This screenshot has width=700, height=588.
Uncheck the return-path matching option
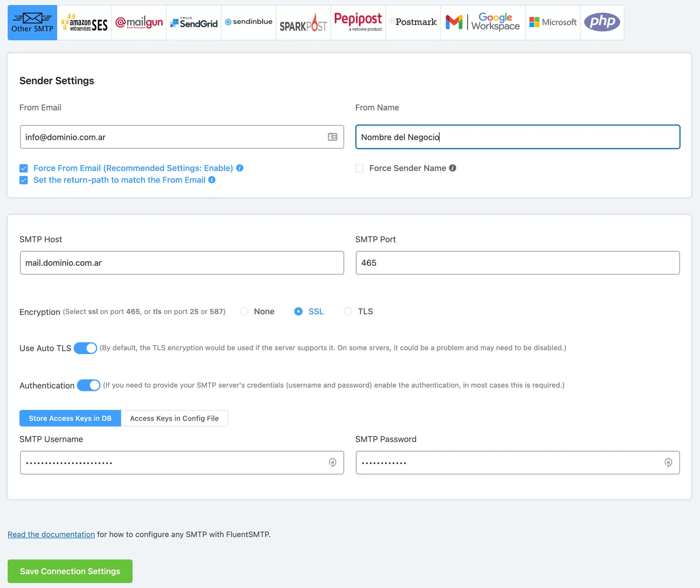tap(23, 180)
